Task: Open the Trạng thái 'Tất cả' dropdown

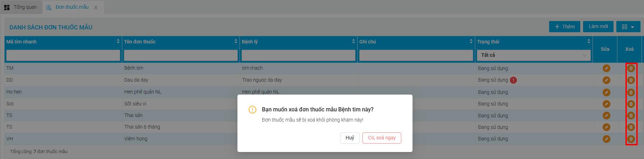Action: point(534,55)
